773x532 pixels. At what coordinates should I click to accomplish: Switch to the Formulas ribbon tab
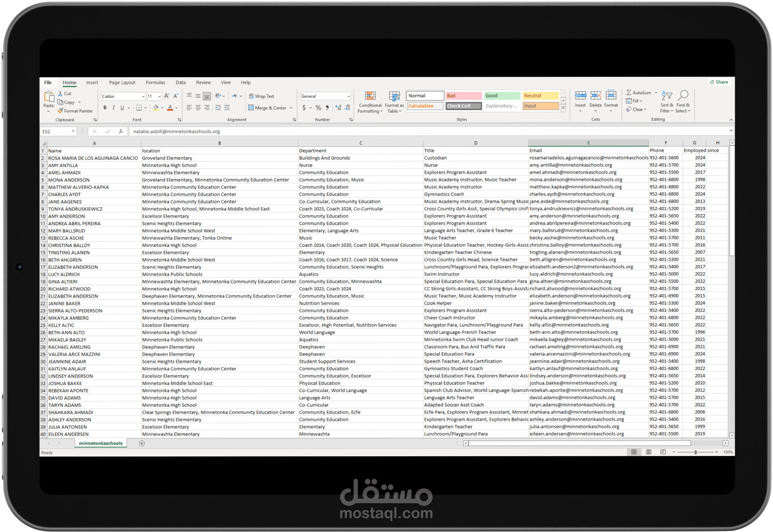coord(155,82)
